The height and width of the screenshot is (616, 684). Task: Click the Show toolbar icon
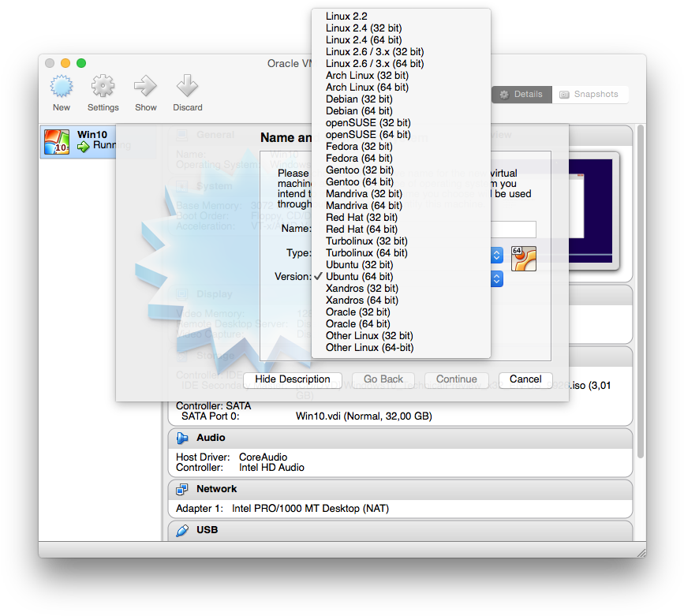pyautogui.click(x=145, y=87)
